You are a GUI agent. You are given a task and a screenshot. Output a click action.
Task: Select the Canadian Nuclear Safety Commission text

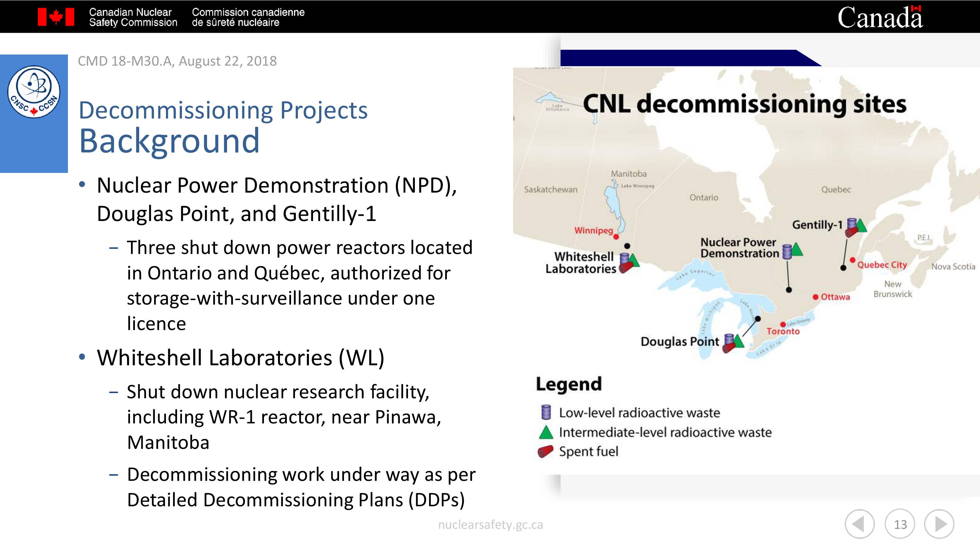133,17
